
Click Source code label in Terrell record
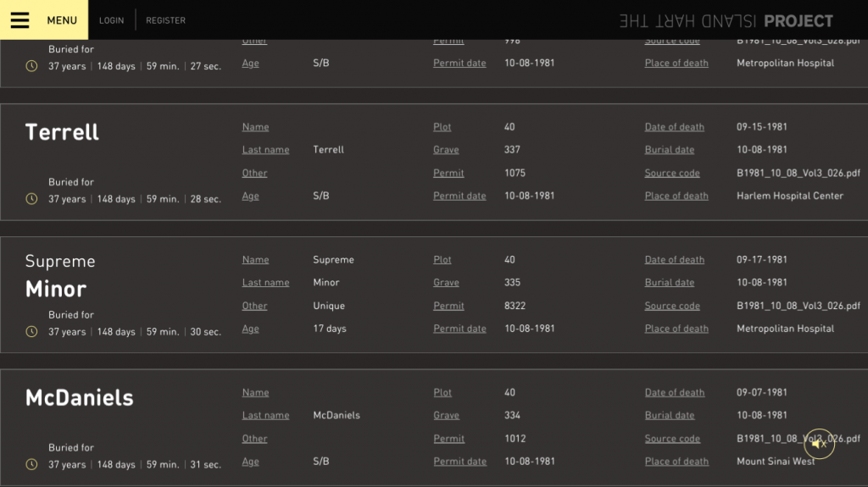(672, 173)
